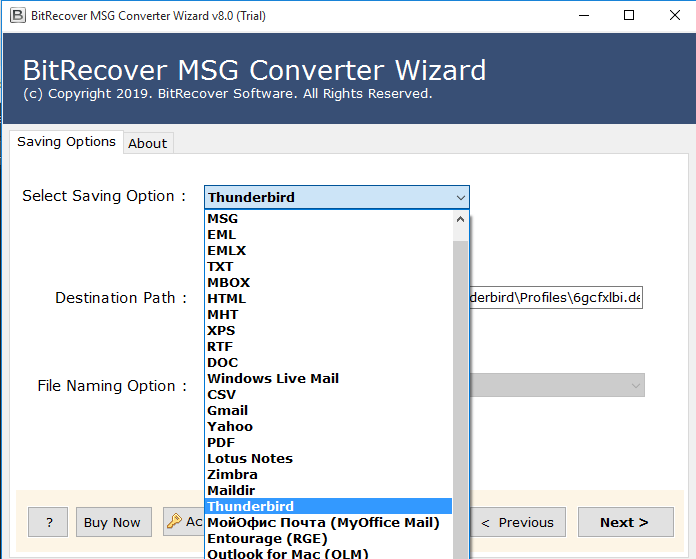
Task: Choose RTF from the list
Action: (328, 346)
